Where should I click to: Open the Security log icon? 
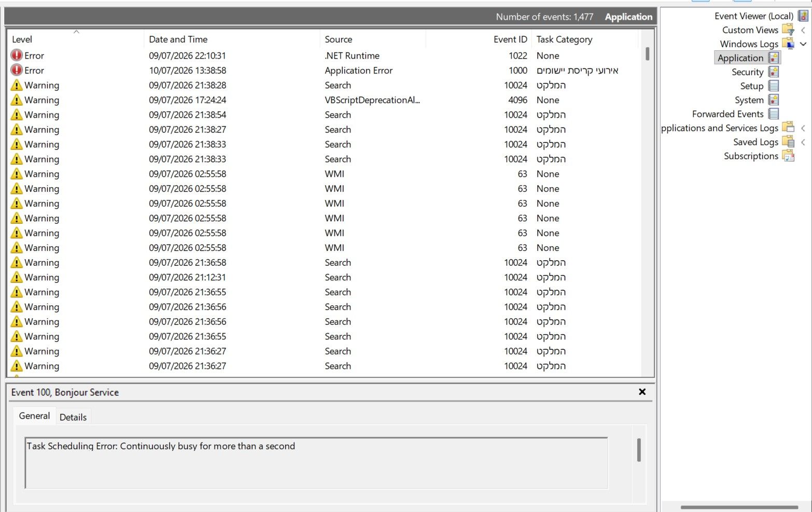point(773,72)
